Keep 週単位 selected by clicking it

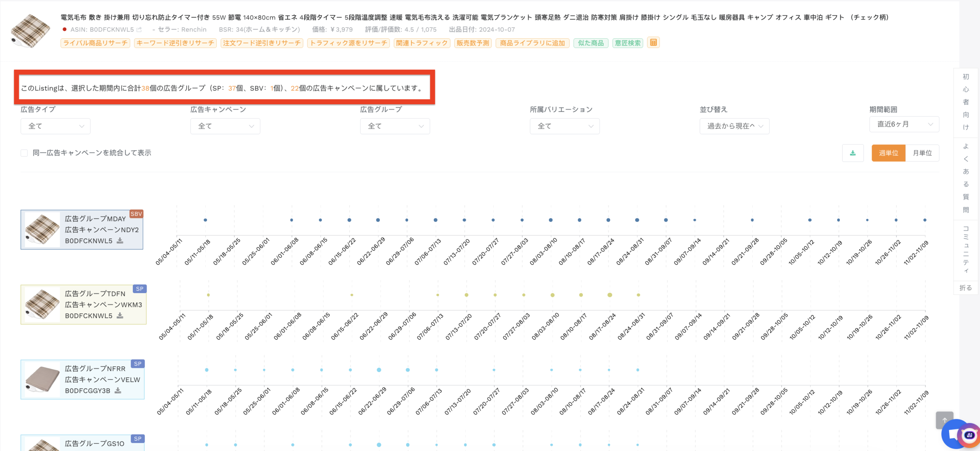point(889,153)
